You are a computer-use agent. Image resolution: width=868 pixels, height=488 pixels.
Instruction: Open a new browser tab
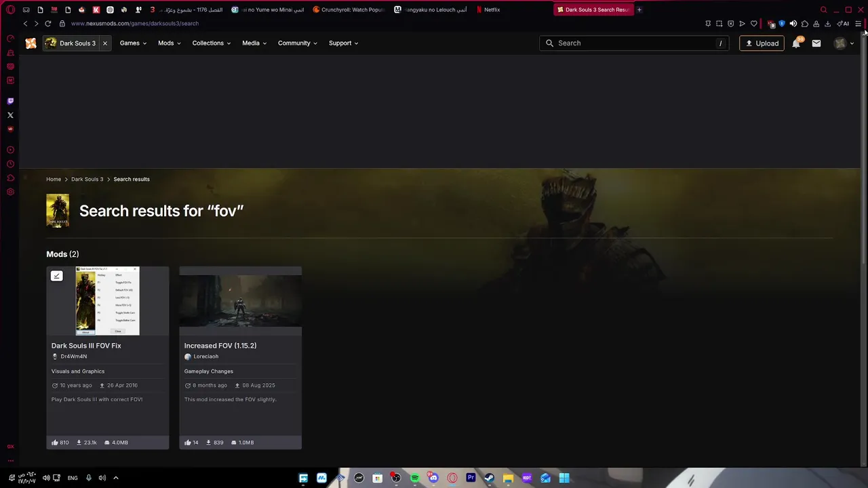(639, 9)
